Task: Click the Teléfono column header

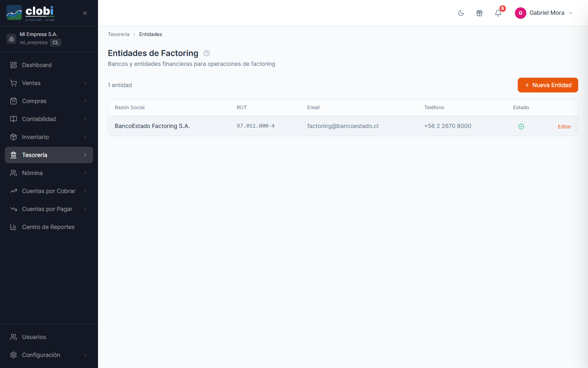Action: tap(434, 108)
